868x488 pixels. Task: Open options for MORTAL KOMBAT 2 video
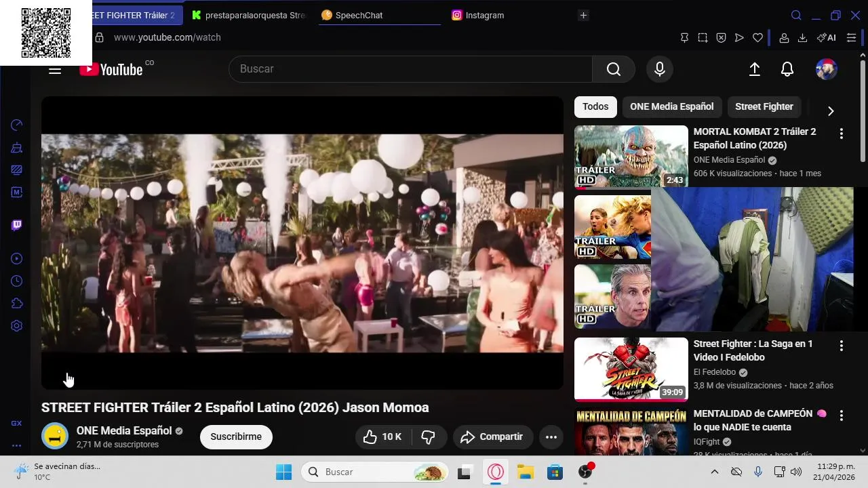point(842,134)
